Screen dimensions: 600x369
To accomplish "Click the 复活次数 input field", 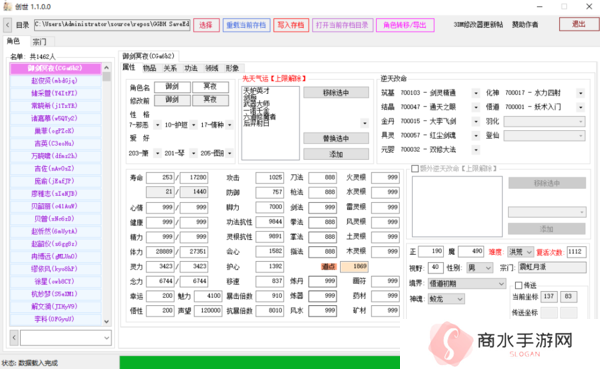I will click(x=577, y=252).
